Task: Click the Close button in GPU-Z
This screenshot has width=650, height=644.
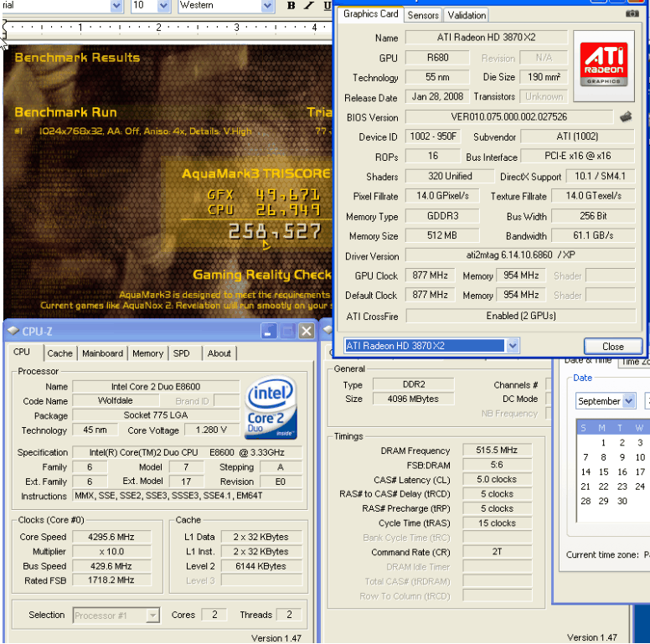Action: click(x=612, y=347)
